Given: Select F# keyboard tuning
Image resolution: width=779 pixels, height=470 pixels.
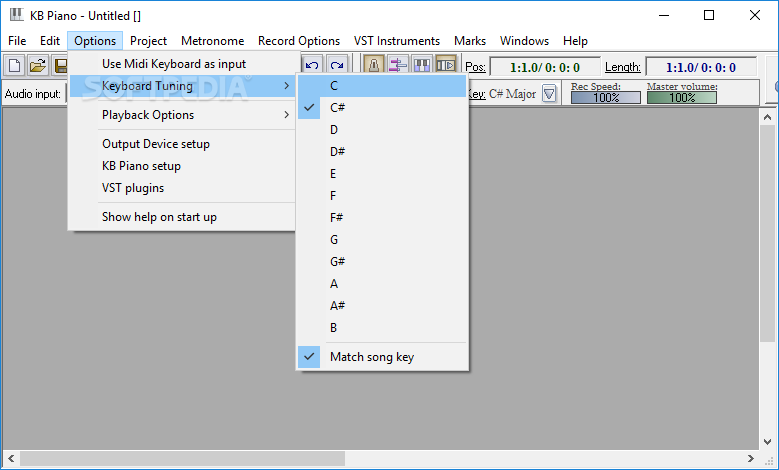Looking at the screenshot, I should (382, 218).
